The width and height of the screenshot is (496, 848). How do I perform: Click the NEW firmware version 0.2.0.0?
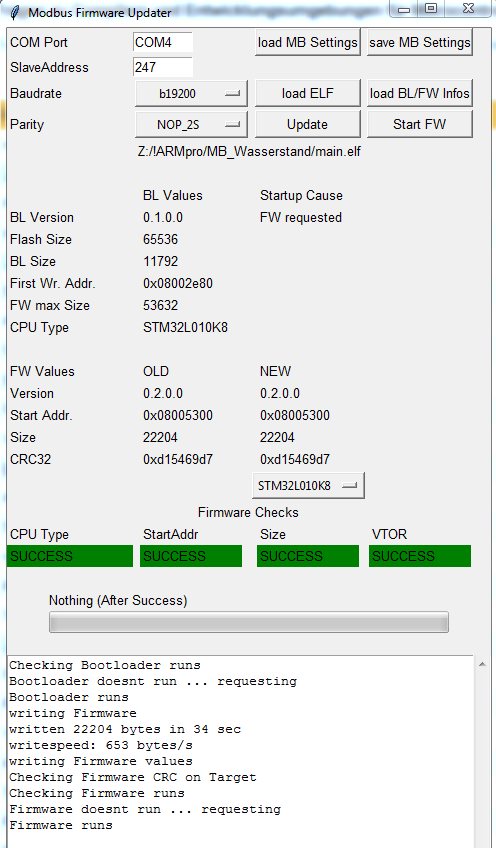pyautogui.click(x=280, y=393)
